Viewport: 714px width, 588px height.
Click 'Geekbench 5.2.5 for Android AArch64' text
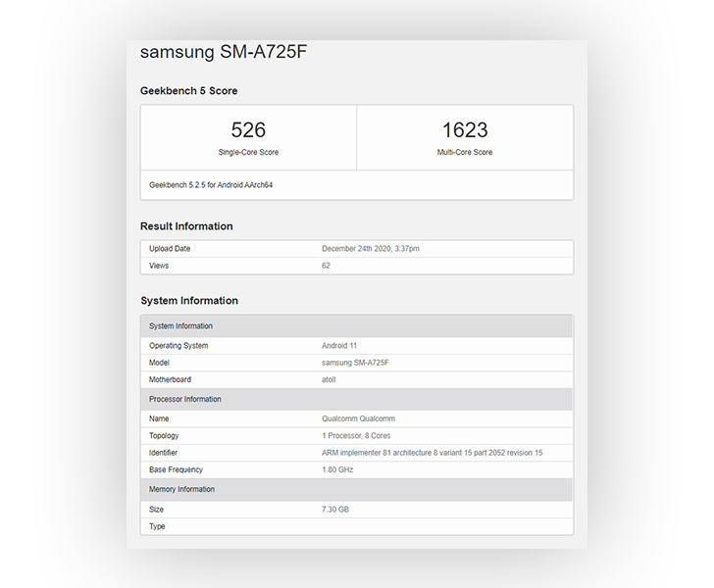[211, 185]
